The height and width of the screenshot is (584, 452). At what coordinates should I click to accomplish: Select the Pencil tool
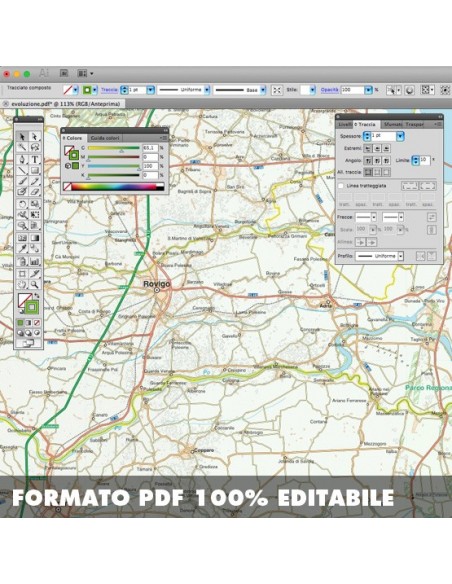35,181
